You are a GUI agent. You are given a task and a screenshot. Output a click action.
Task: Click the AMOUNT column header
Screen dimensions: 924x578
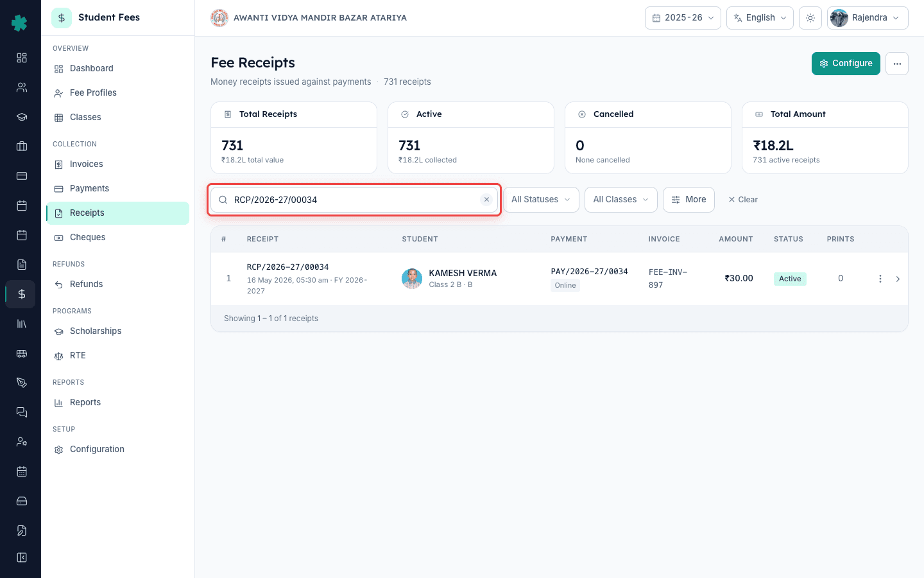pos(735,239)
